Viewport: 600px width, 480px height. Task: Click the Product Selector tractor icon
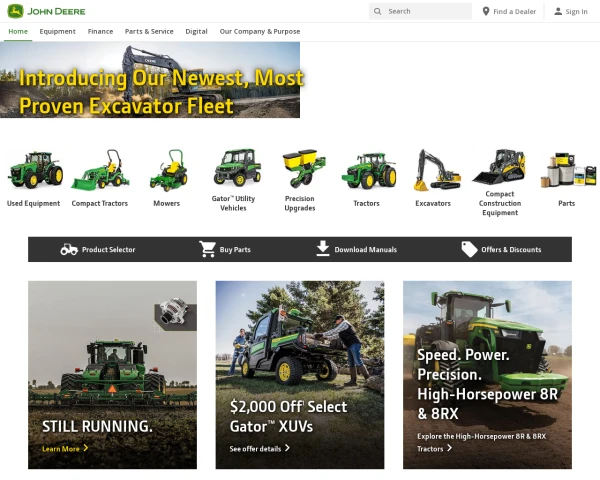click(69, 250)
